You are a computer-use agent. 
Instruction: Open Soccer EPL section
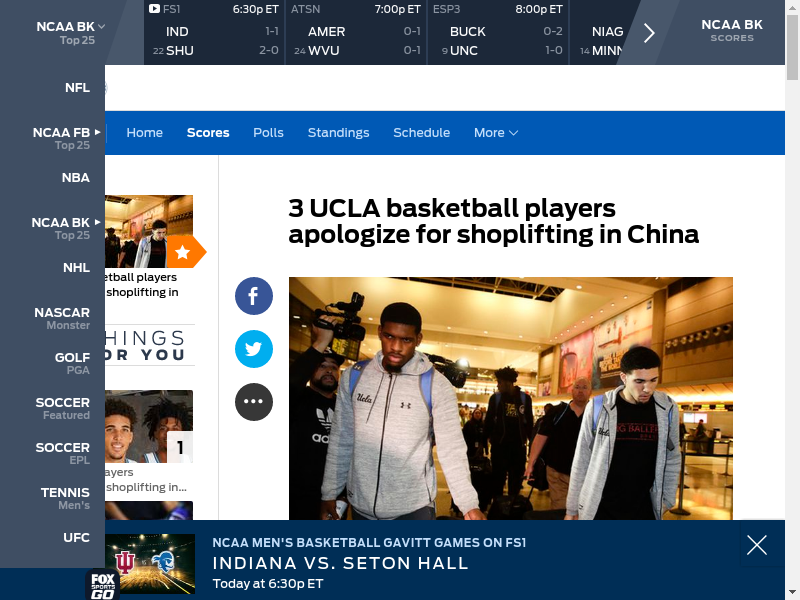63,453
